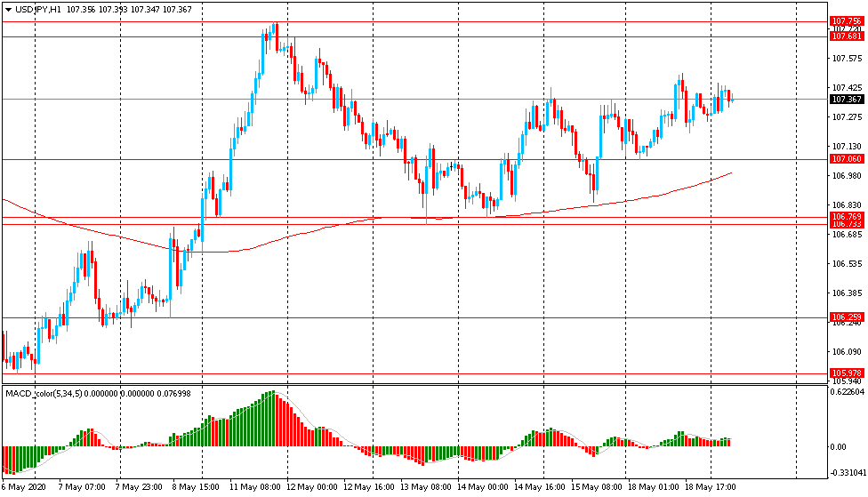Click the 14 May 00:00 time label

point(483,487)
